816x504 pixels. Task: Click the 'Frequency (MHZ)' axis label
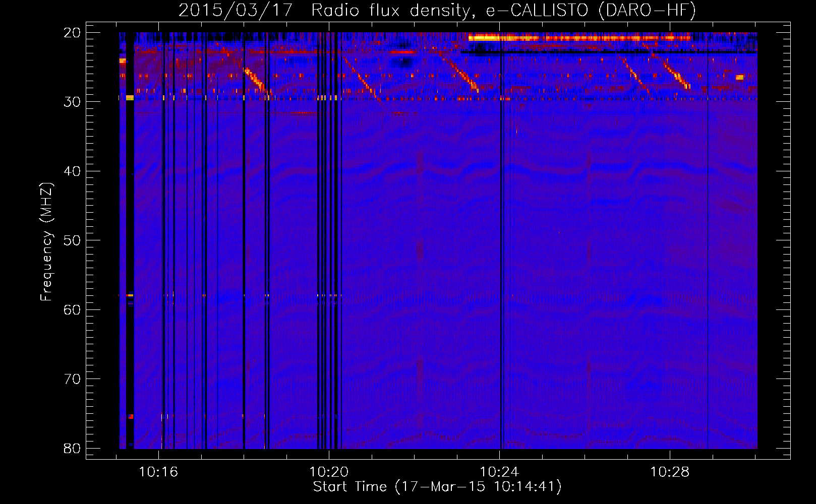(x=46, y=241)
